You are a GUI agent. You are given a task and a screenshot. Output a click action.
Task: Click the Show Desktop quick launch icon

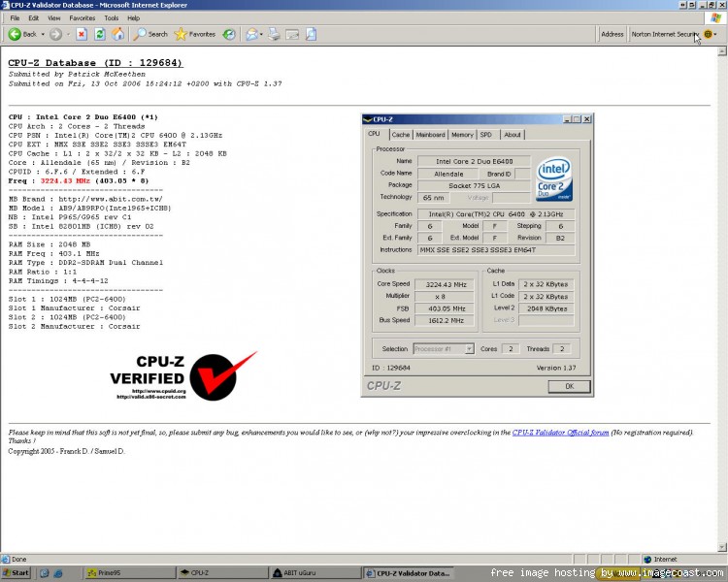point(45,573)
